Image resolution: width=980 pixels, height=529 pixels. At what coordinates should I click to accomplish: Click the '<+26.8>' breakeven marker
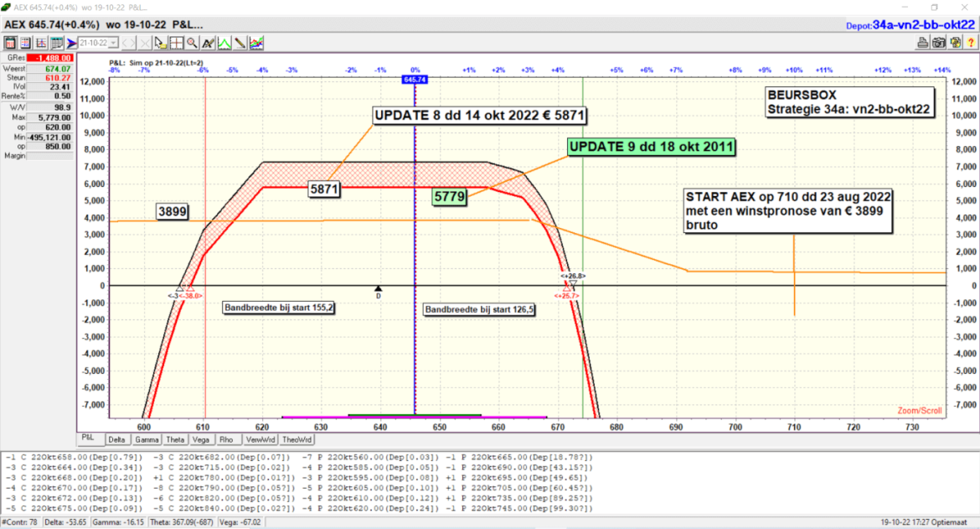click(x=572, y=276)
